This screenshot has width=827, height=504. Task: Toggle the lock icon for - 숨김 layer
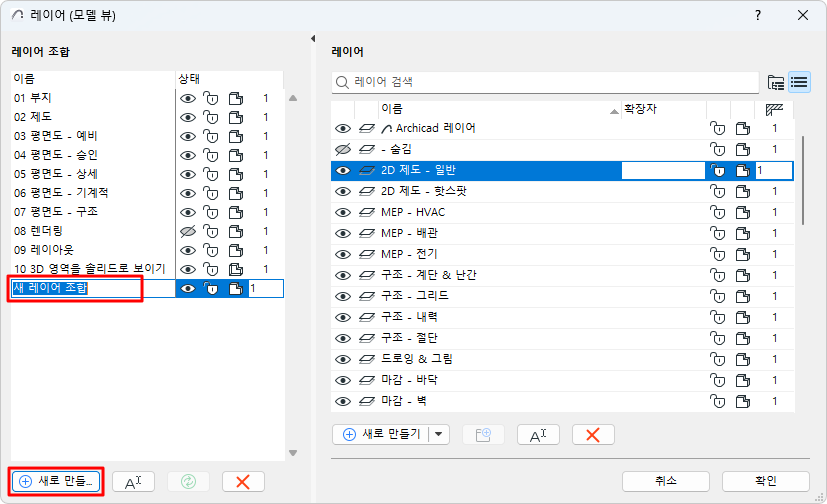[717, 150]
